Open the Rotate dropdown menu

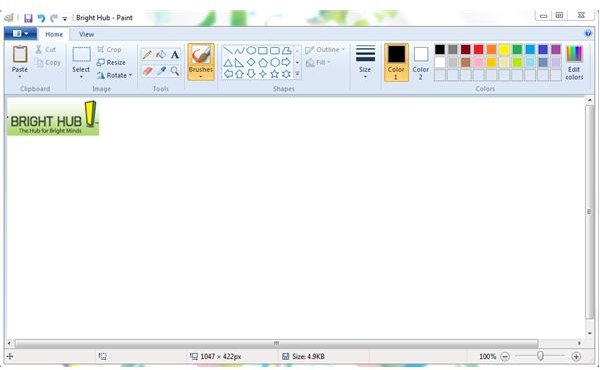click(114, 75)
